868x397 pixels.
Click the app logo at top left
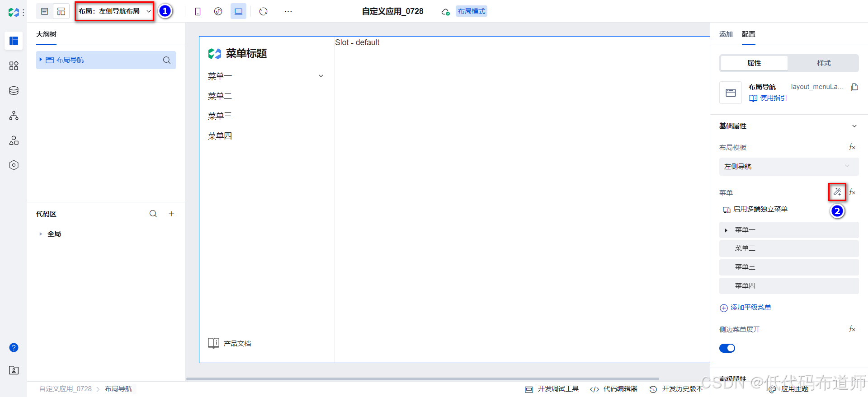coord(14,12)
